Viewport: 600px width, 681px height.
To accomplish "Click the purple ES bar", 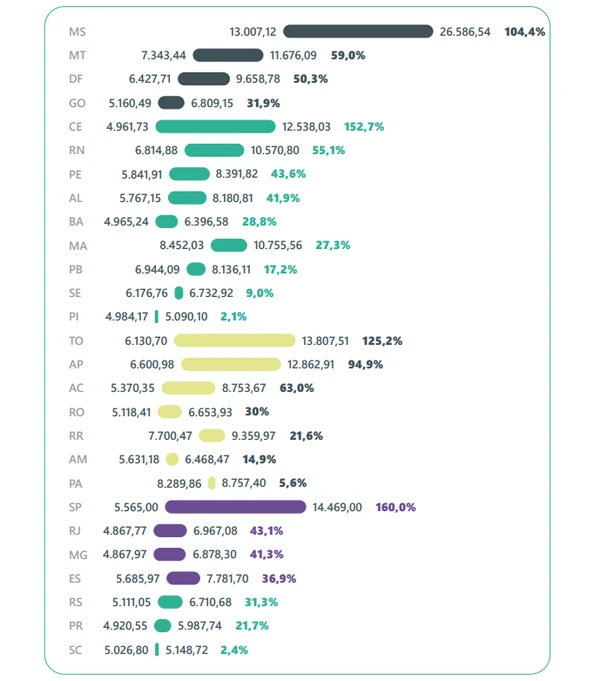I will click(183, 578).
